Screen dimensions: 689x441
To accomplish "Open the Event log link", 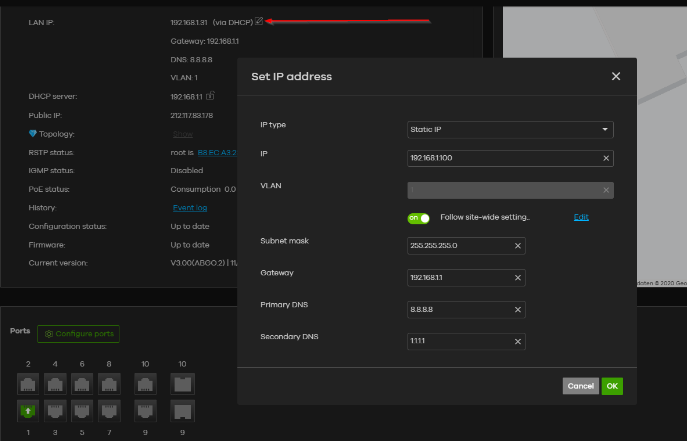I will point(190,208).
